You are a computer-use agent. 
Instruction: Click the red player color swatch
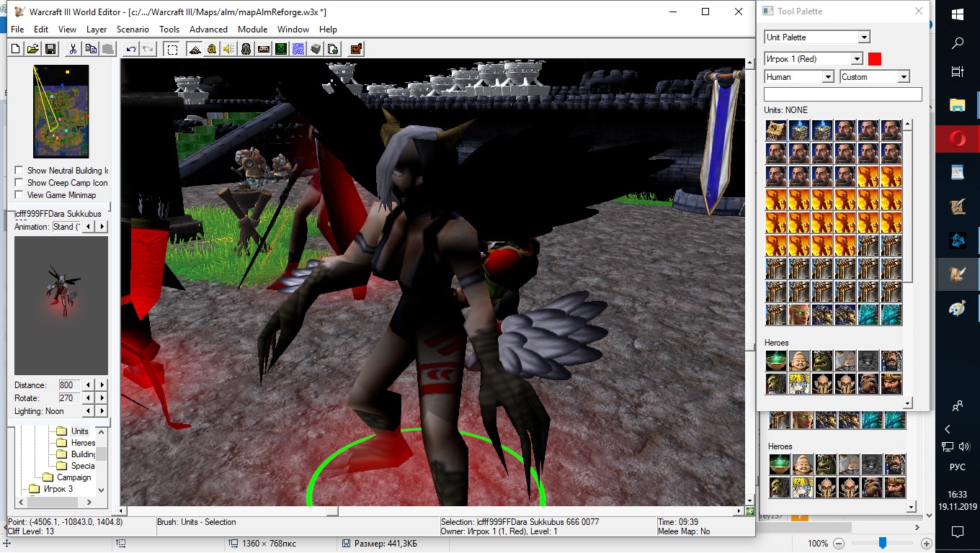tap(875, 59)
